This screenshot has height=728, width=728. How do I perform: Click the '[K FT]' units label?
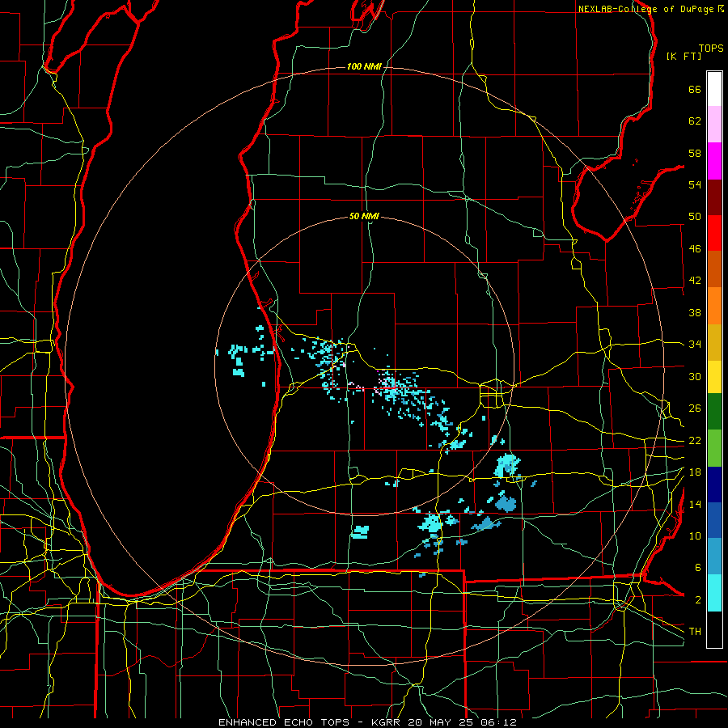pos(684,56)
